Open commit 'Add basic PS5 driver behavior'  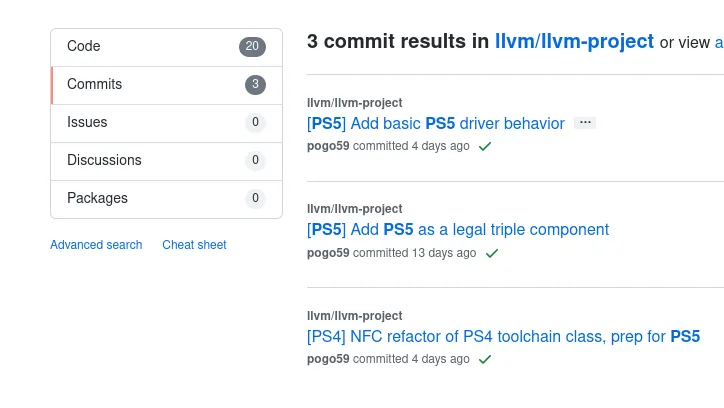[x=436, y=123]
